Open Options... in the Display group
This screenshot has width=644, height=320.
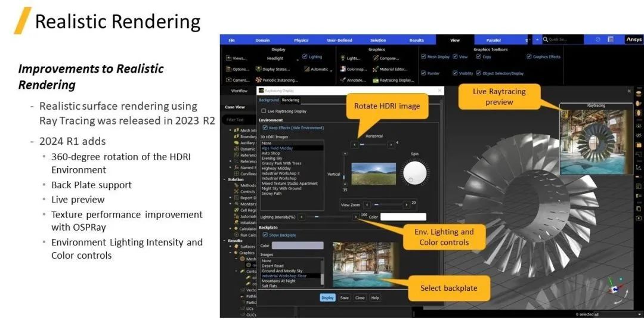click(x=238, y=69)
